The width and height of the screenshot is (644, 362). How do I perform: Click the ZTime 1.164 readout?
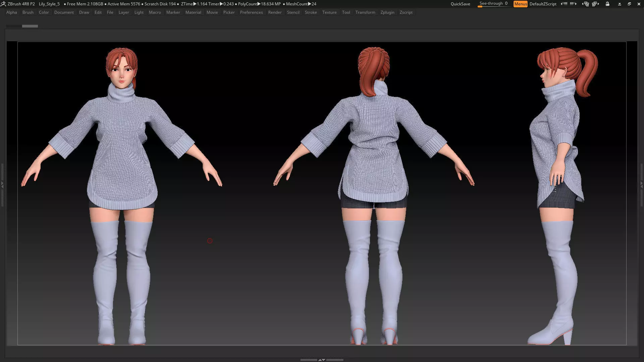coord(194,4)
